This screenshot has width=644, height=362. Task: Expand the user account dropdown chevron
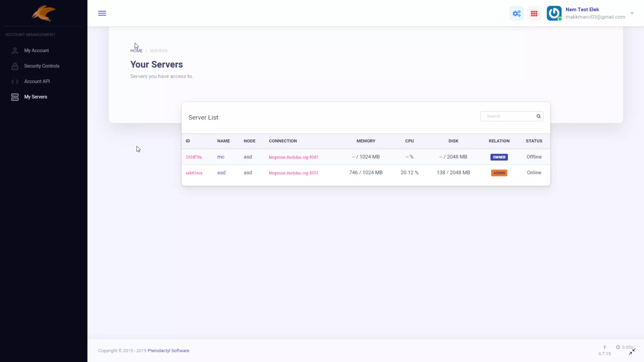(x=632, y=13)
